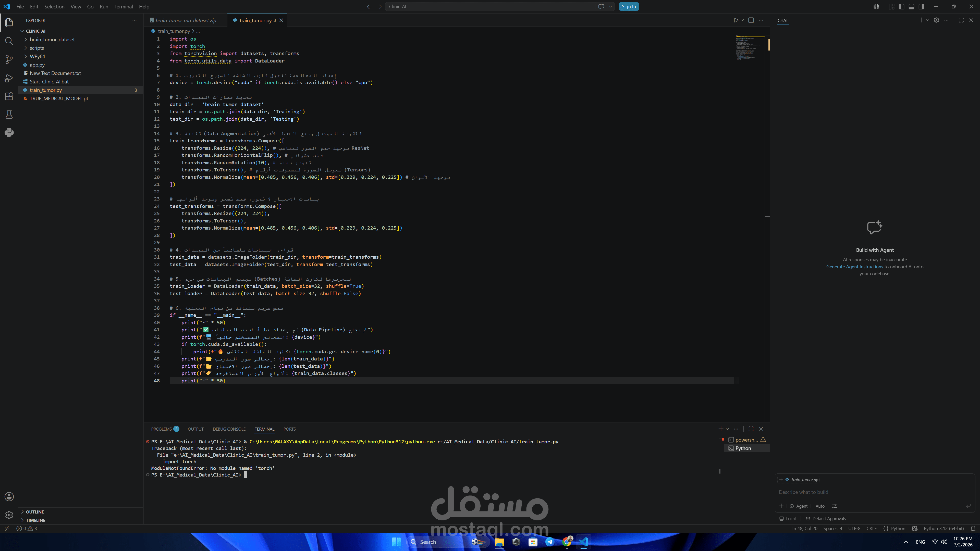Open Run and Debug view
The height and width of the screenshot is (551, 980).
point(9,78)
